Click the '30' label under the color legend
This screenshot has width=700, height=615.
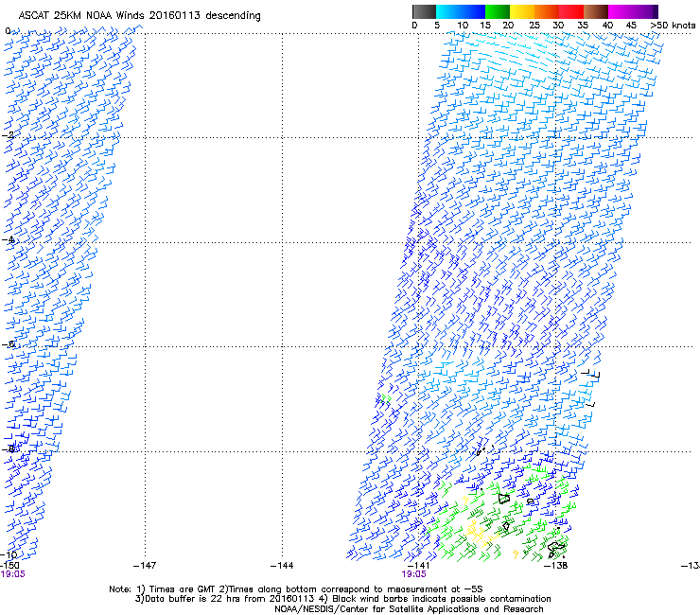point(558,26)
